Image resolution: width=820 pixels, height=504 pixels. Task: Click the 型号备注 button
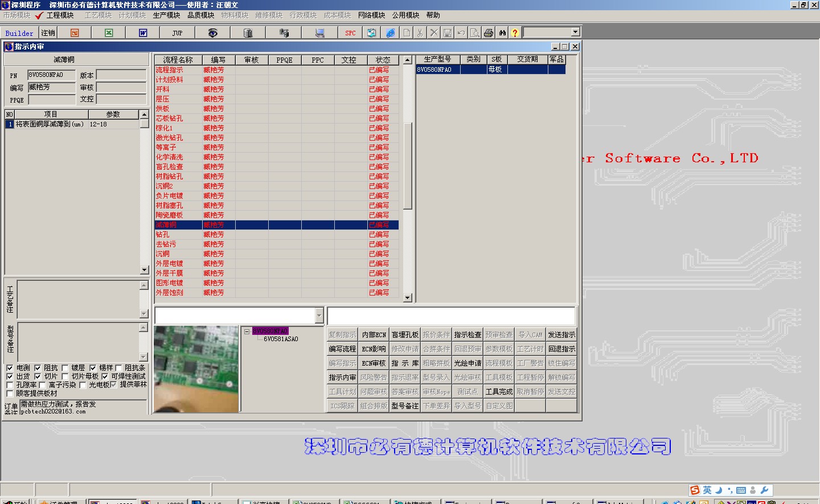tap(405, 406)
